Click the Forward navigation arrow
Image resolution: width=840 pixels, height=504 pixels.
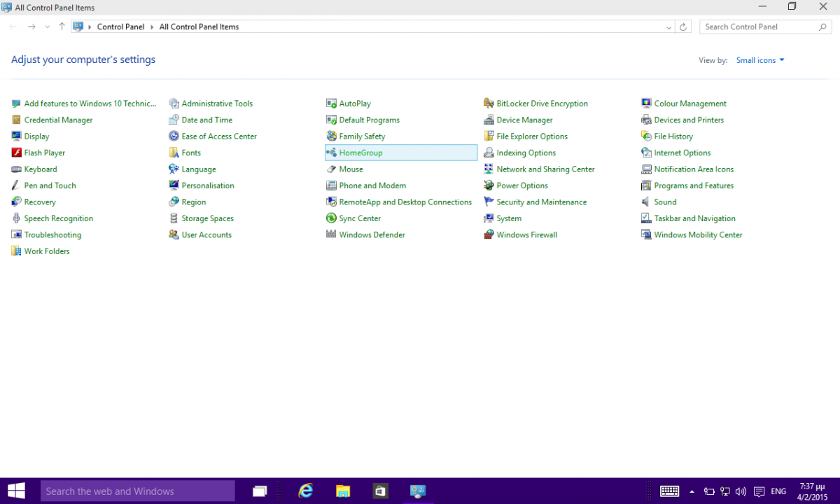pos(31,27)
